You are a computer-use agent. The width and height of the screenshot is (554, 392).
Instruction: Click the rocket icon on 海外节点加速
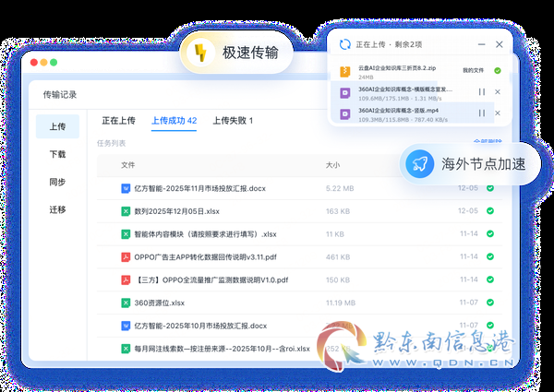point(420,163)
